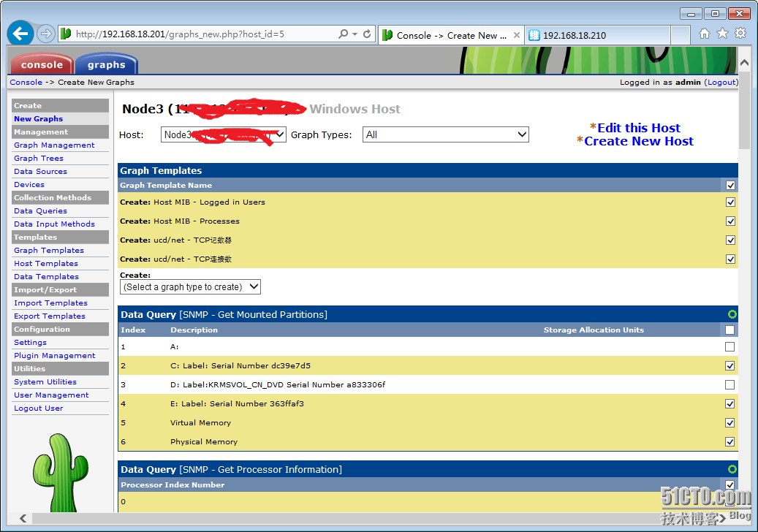Image resolution: width=758 pixels, height=532 pixels.
Task: Switch to the 192.168.18.210 browser tab
Action: pyautogui.click(x=597, y=35)
